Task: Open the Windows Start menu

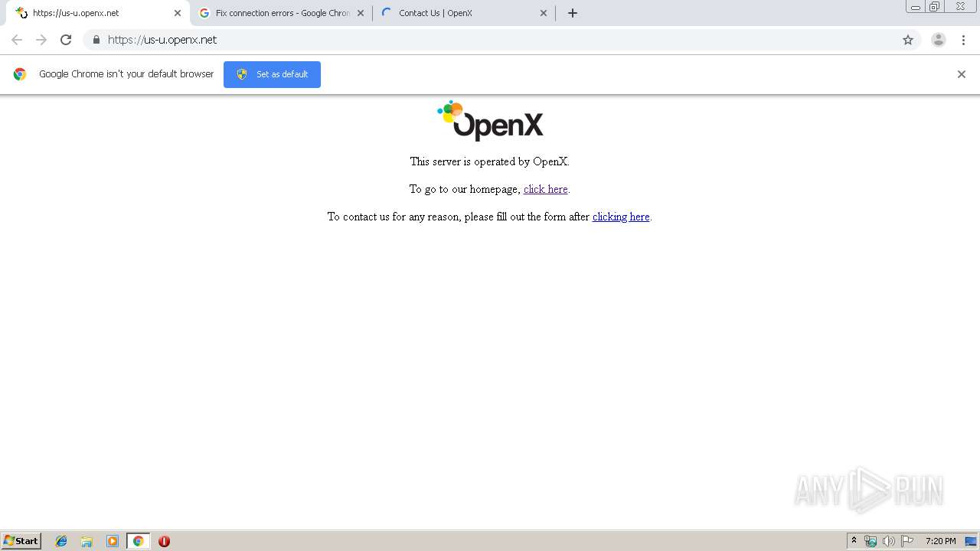Action: point(21,541)
